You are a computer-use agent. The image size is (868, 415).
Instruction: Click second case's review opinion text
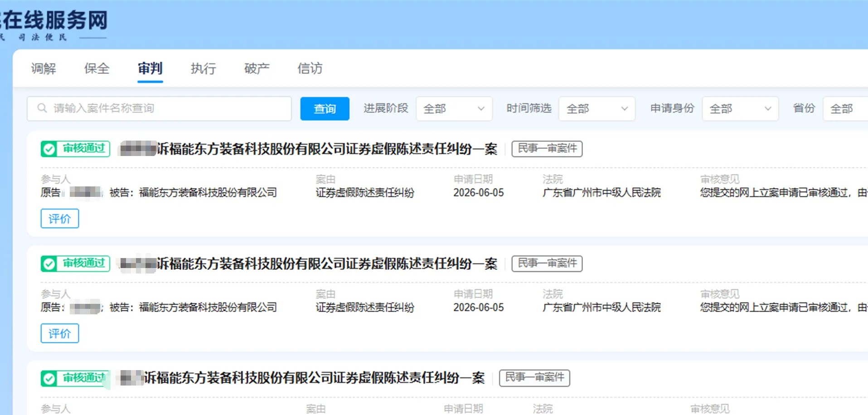point(784,308)
